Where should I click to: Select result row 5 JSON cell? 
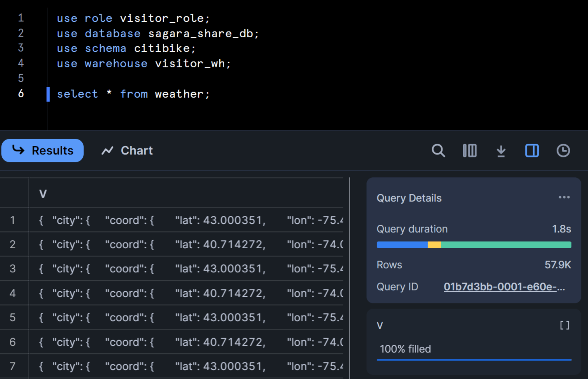click(x=186, y=317)
